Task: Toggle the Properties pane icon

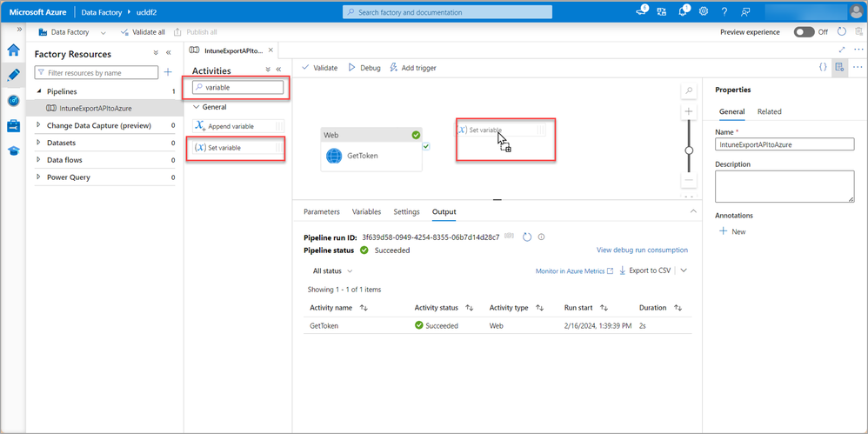Action: (839, 67)
